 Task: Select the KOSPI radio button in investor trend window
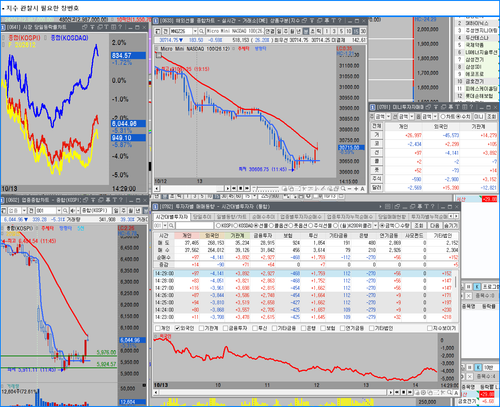(218, 226)
